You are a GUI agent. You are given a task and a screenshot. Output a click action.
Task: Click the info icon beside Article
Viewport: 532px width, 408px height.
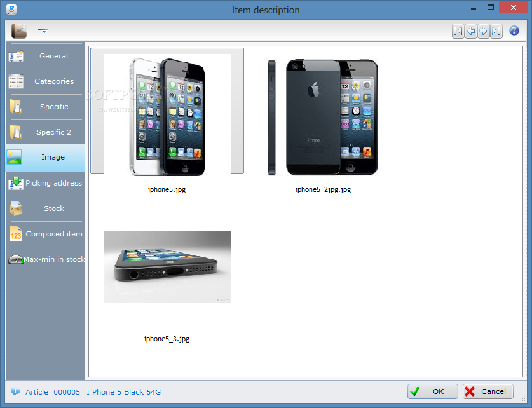coord(15,391)
